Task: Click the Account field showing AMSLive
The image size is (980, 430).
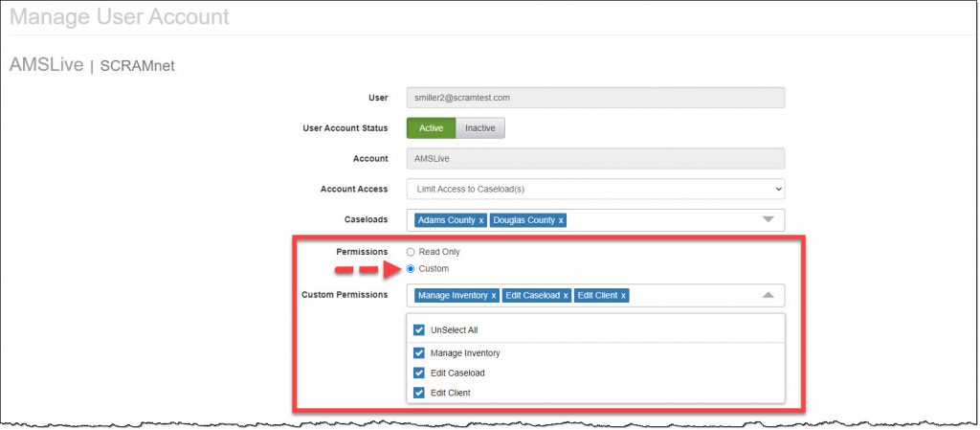Action: (594, 159)
